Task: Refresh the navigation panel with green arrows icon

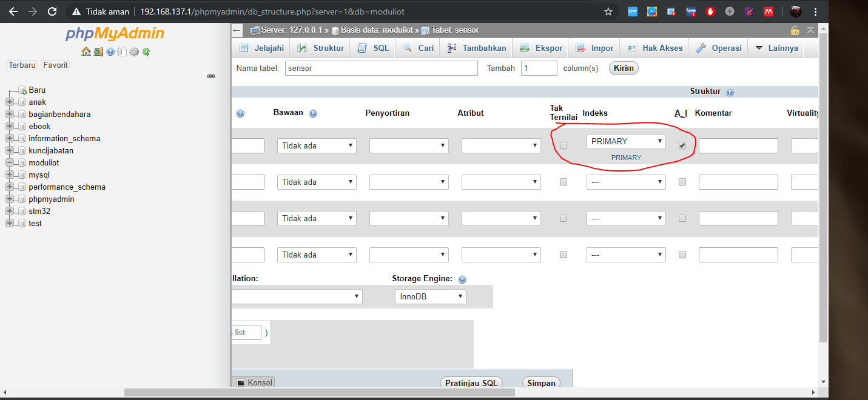Action: point(146,52)
